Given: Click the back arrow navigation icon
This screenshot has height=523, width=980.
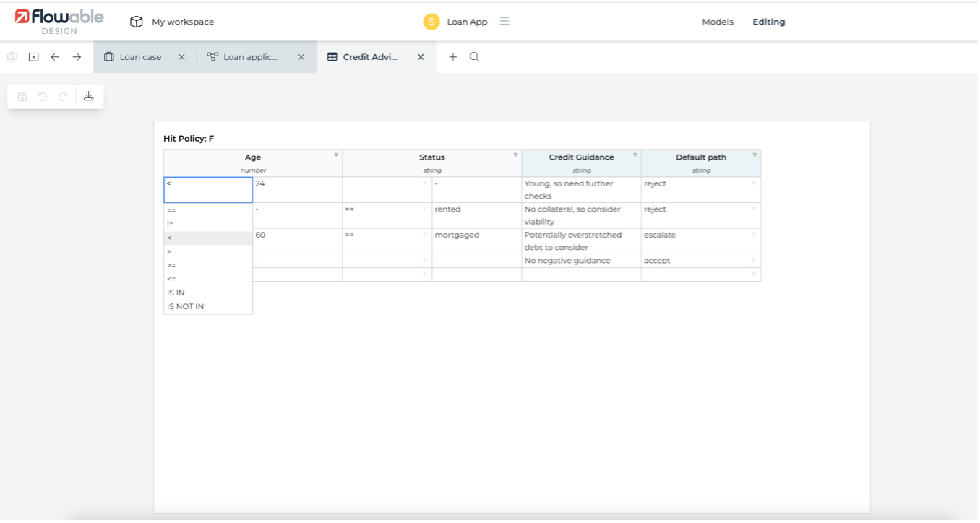Looking at the screenshot, I should [x=55, y=57].
